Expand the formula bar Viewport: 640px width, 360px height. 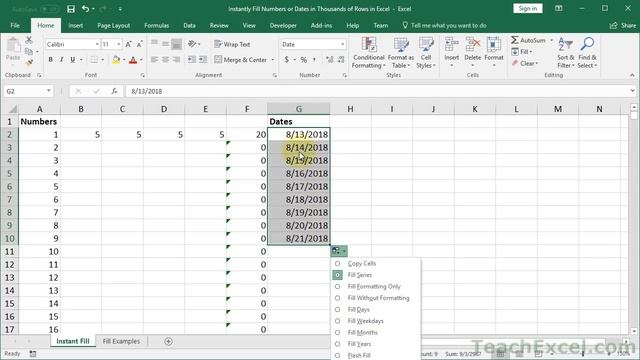(x=632, y=91)
